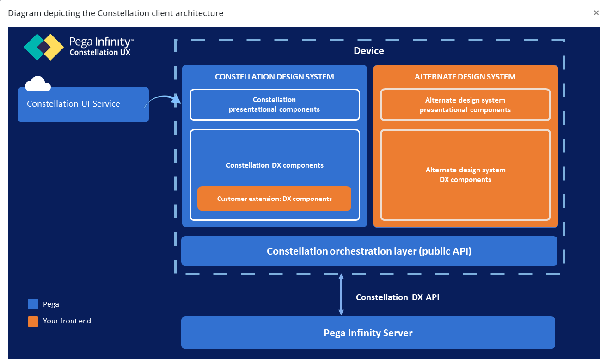The width and height of the screenshot is (606, 364).
Task: Click the Pega legend label
Action: tap(51, 304)
